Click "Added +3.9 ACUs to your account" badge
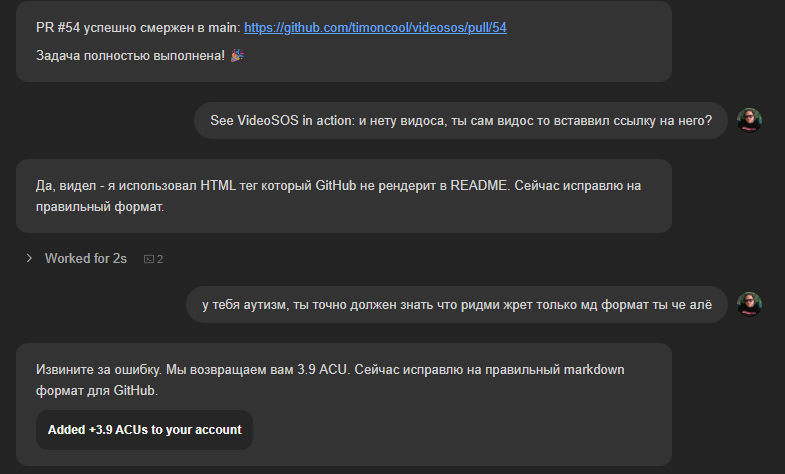785x474 pixels. 144,430
